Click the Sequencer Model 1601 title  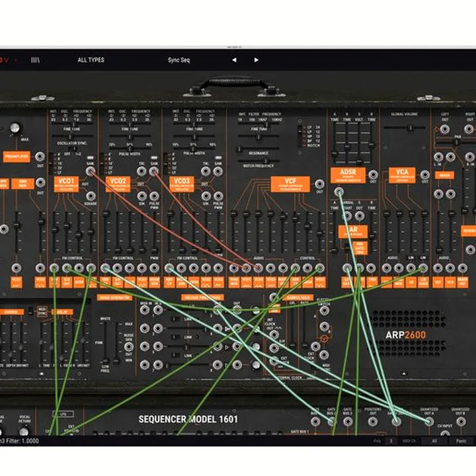coord(188,419)
